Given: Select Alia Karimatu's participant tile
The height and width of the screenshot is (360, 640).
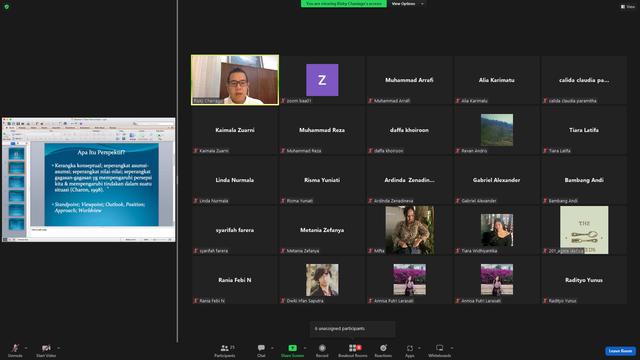Looking at the screenshot, I should [x=497, y=80].
